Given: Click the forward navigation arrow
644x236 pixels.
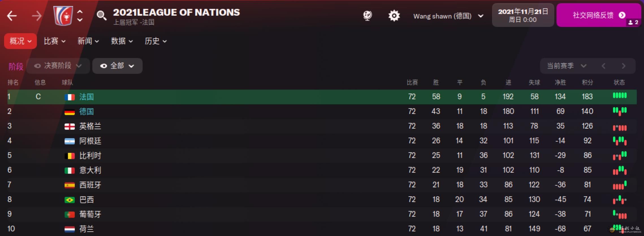Looking at the screenshot, I should (37, 16).
